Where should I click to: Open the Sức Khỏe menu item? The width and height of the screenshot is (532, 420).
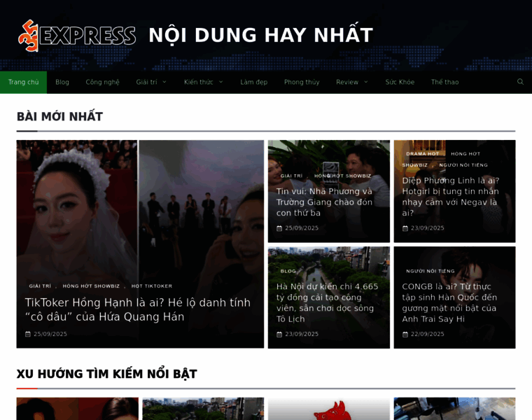coord(400,82)
